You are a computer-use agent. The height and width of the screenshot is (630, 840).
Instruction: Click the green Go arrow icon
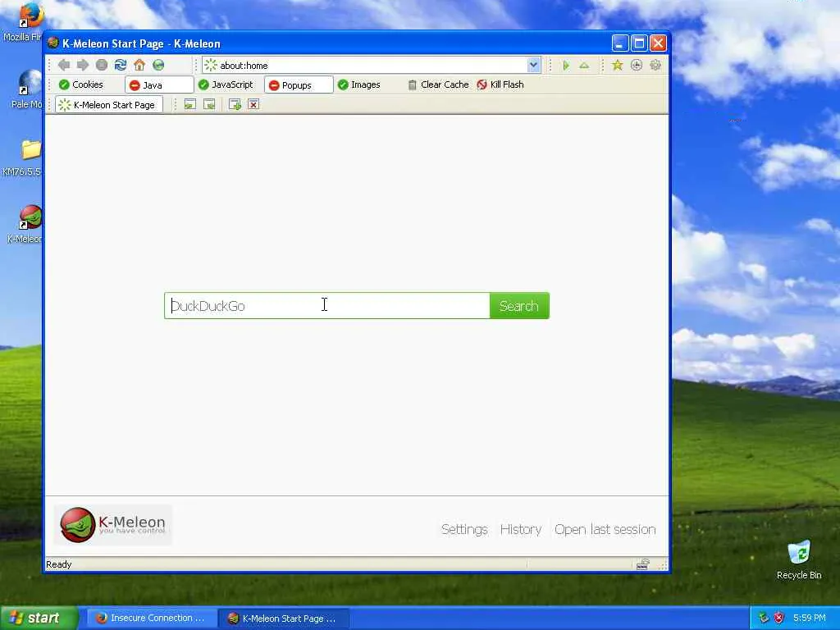click(x=566, y=66)
